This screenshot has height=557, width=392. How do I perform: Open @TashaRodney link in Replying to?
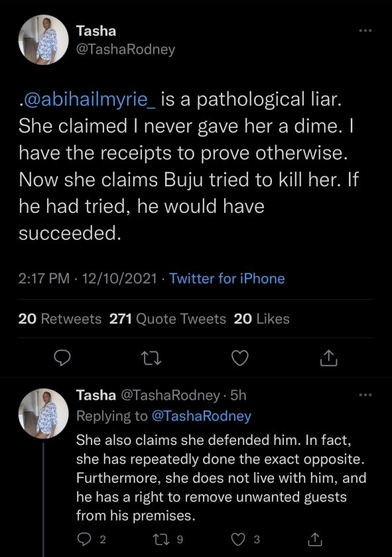pos(202,416)
